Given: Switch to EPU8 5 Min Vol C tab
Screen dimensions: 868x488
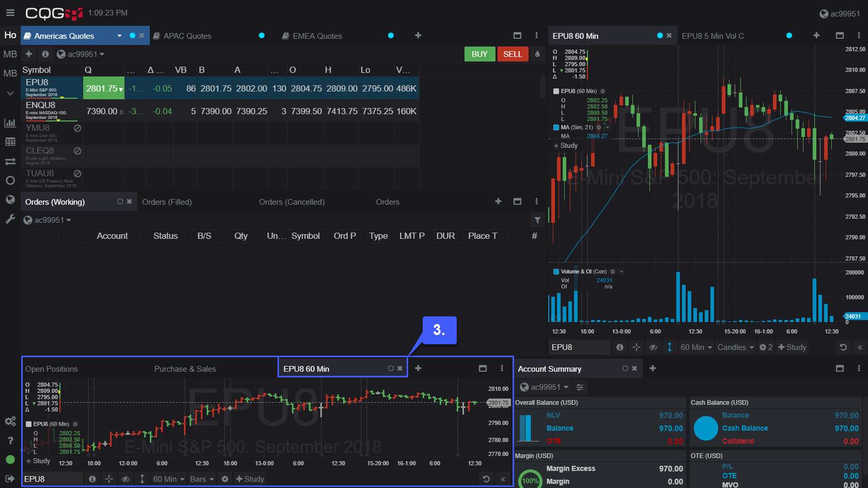Looking at the screenshot, I should [713, 36].
